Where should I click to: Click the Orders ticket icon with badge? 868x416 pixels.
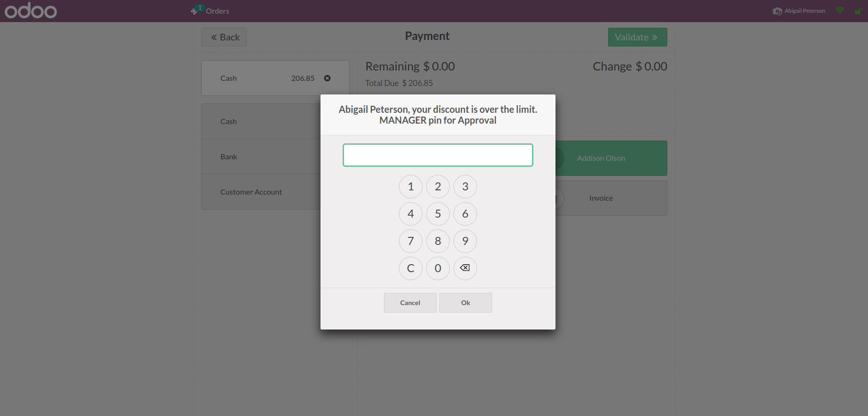pos(195,10)
